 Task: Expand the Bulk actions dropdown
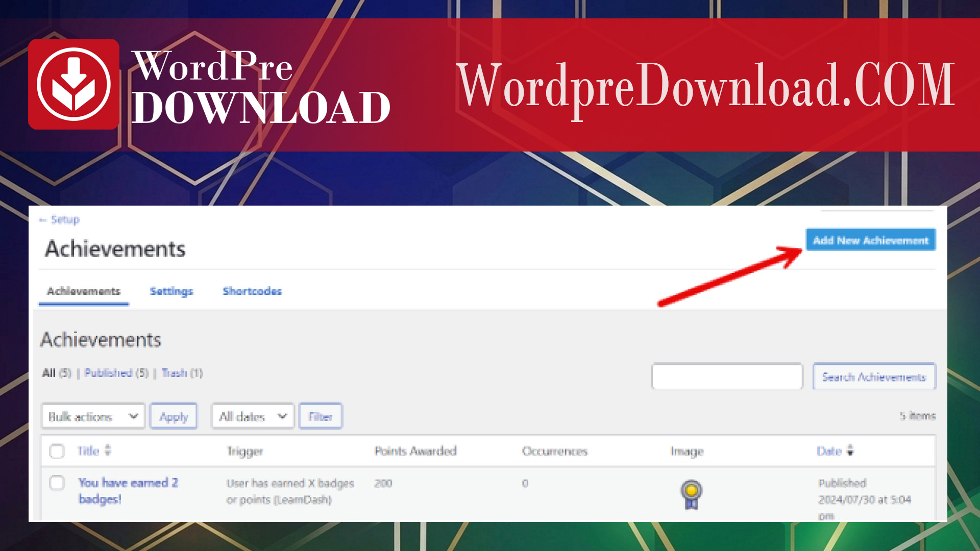pos(93,416)
